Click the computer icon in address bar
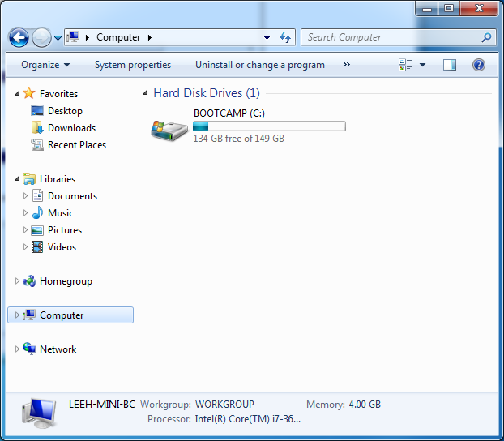 pyautogui.click(x=73, y=37)
